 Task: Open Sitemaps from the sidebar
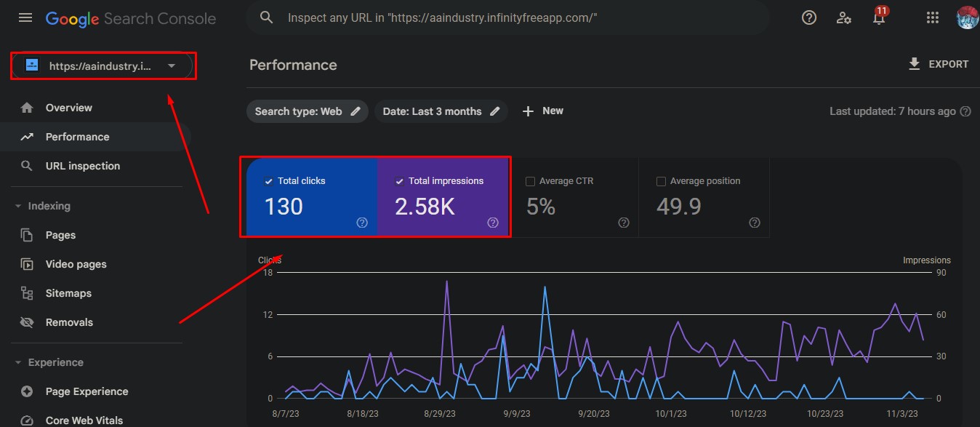[68, 293]
